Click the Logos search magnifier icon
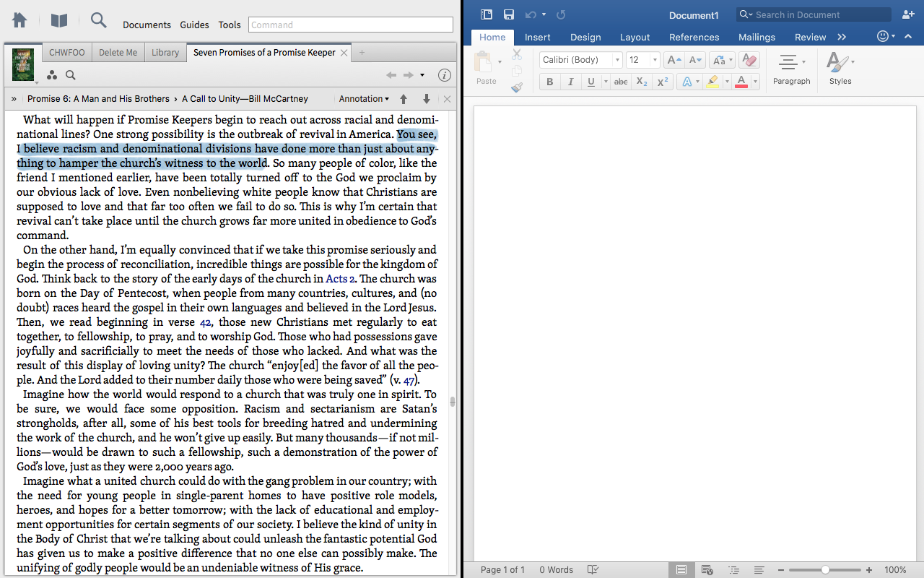This screenshot has height=578, width=924. click(99, 21)
